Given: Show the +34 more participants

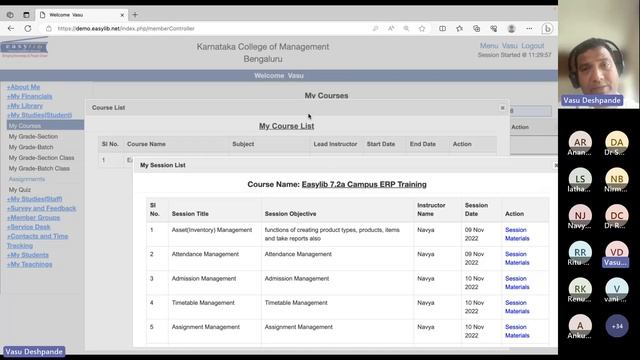Looking at the screenshot, I should tap(617, 326).
